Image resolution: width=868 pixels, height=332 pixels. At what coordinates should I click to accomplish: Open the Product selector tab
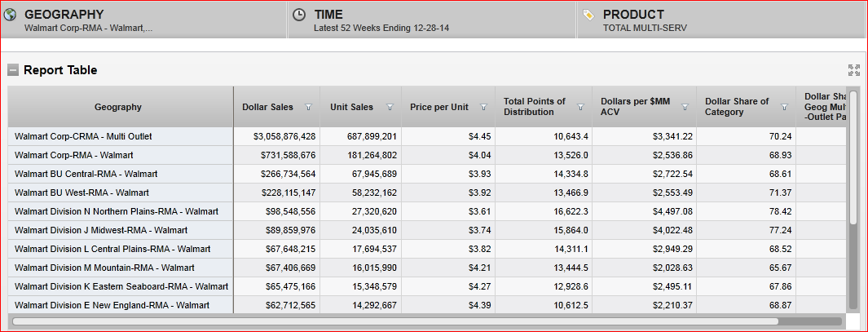click(x=721, y=20)
